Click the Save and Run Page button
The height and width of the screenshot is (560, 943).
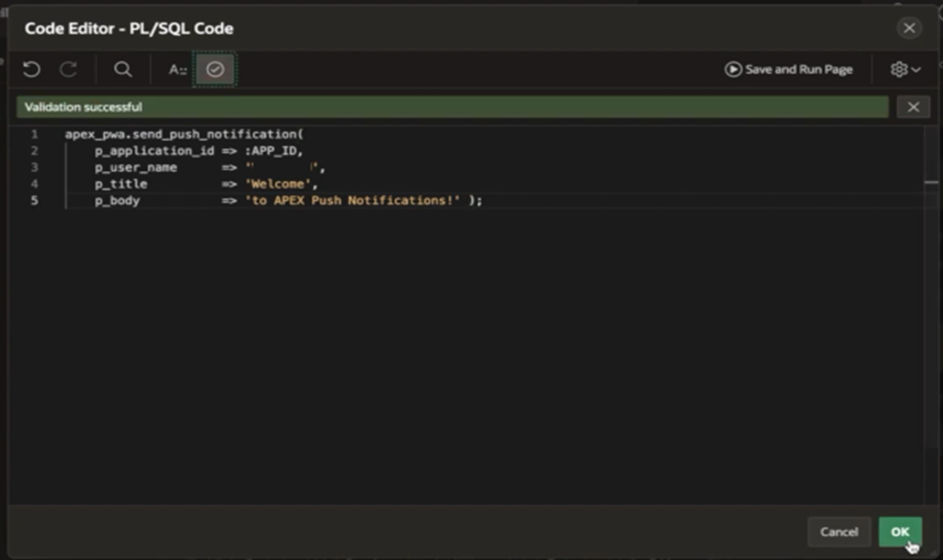point(789,70)
